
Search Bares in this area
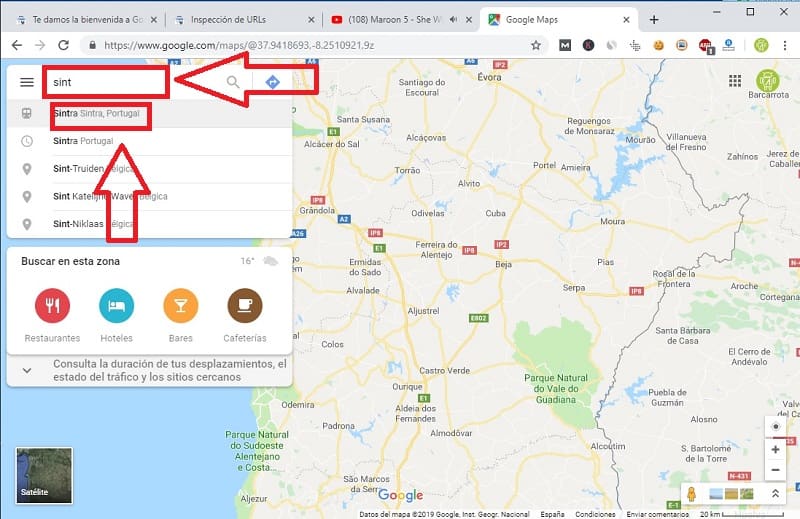coord(181,306)
